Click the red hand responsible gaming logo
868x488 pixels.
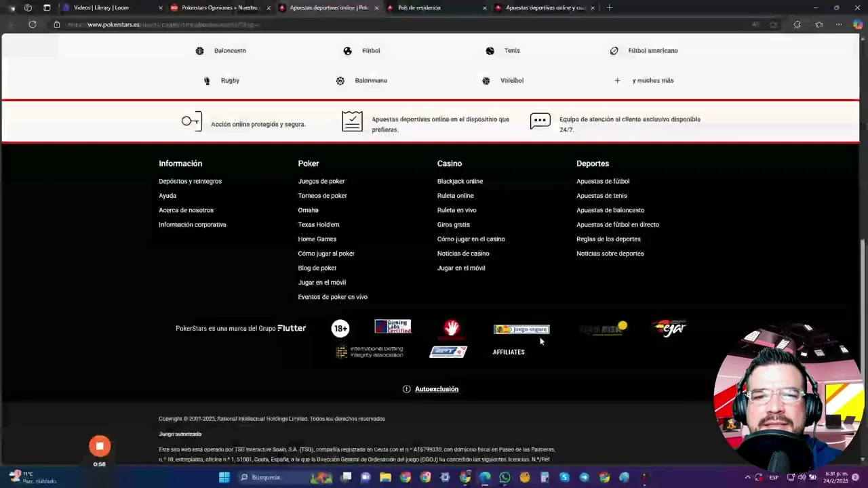452,329
